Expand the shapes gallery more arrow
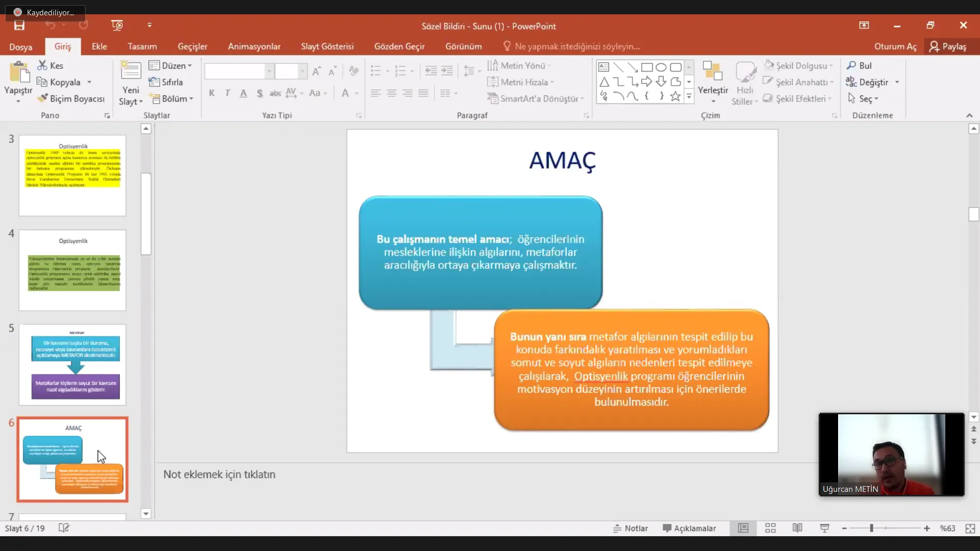The width and height of the screenshot is (980, 551). [689, 96]
